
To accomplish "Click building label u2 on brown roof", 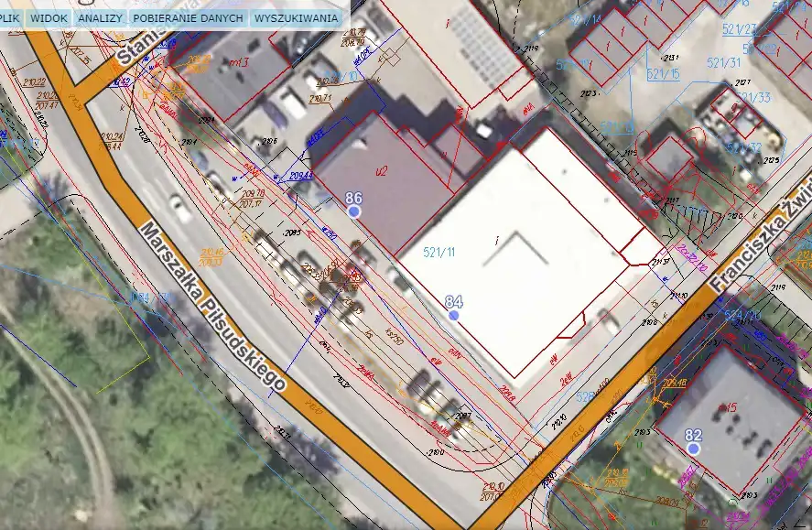I will (382, 169).
